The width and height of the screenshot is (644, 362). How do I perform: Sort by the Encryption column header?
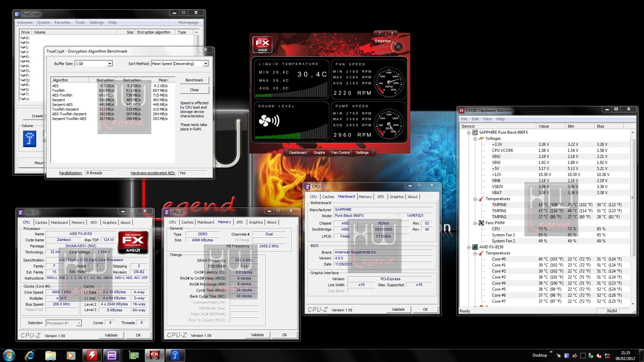[102, 80]
